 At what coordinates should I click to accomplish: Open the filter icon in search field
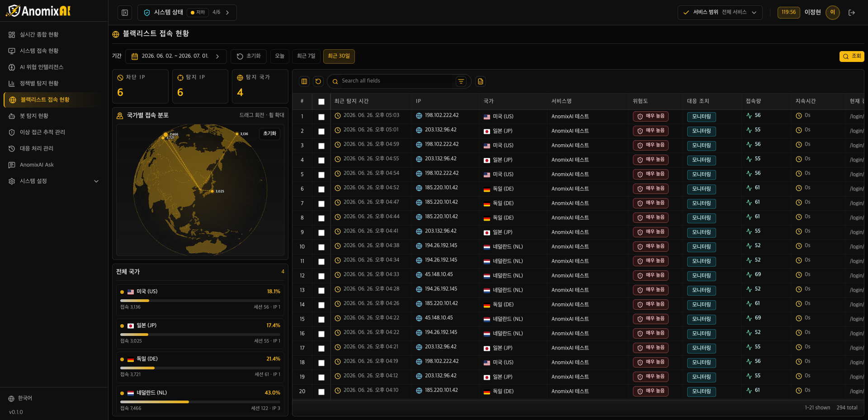click(x=461, y=81)
